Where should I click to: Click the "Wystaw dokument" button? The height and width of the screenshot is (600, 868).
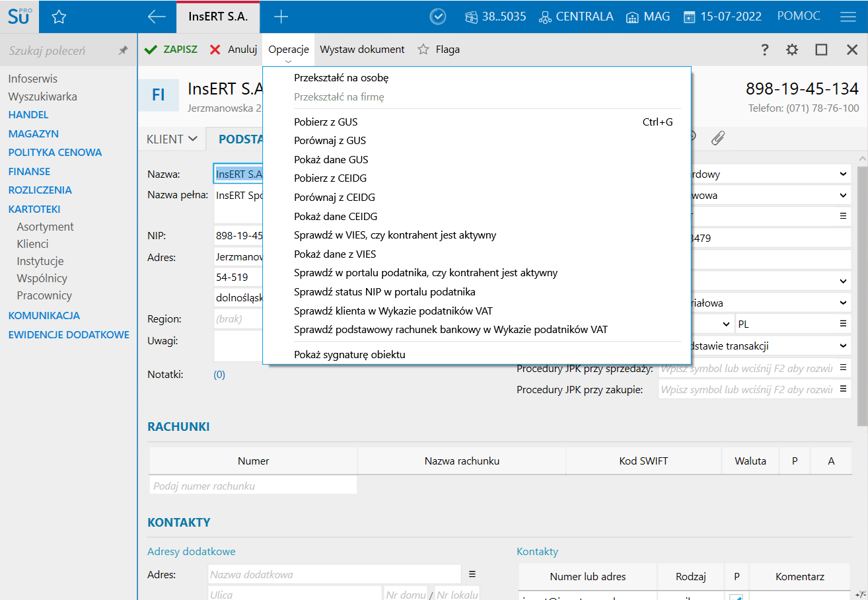tap(362, 50)
